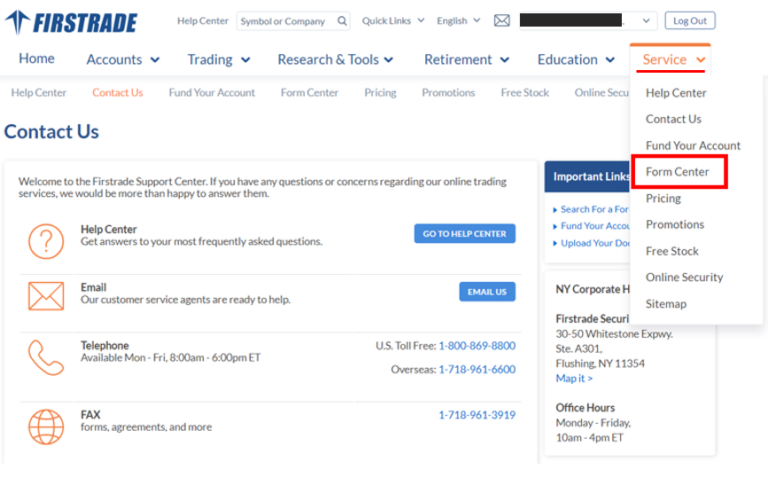Click the search magnifier icon
Screen dimensions: 768x477
[x=342, y=21]
